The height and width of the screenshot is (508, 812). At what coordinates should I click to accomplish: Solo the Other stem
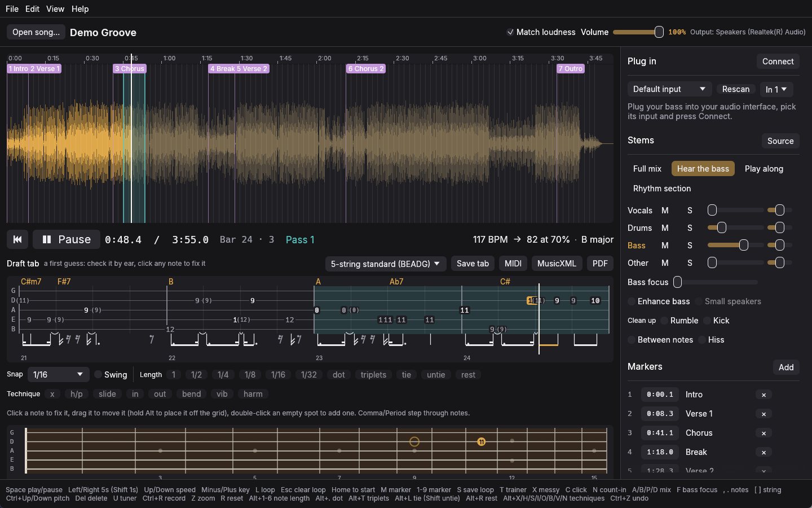click(690, 263)
